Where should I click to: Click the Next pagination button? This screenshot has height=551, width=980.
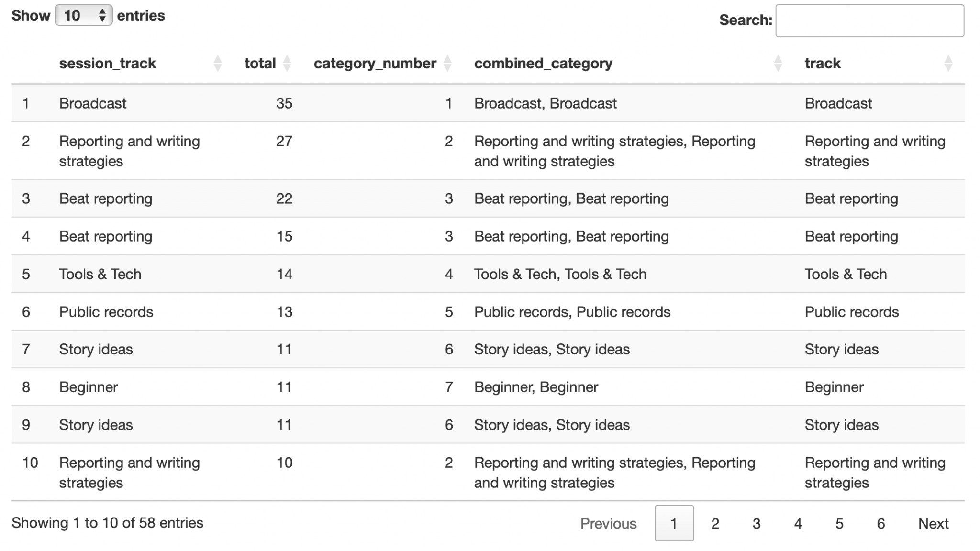(x=933, y=524)
